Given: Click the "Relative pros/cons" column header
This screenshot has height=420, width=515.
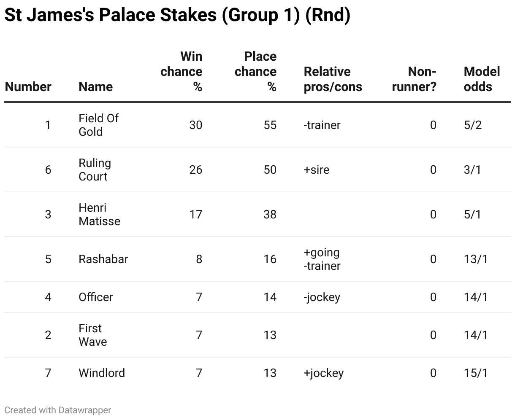Looking at the screenshot, I should 333,79.
